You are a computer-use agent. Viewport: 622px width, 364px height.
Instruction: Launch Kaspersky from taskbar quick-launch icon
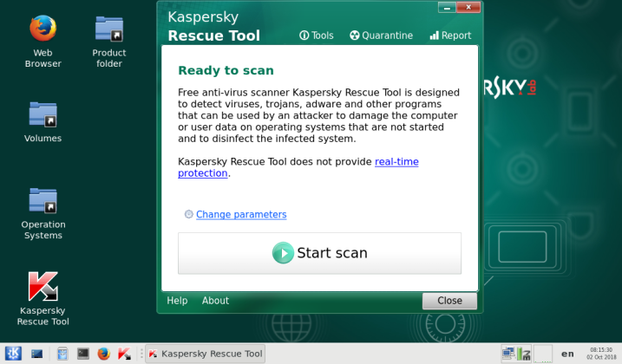(124, 354)
